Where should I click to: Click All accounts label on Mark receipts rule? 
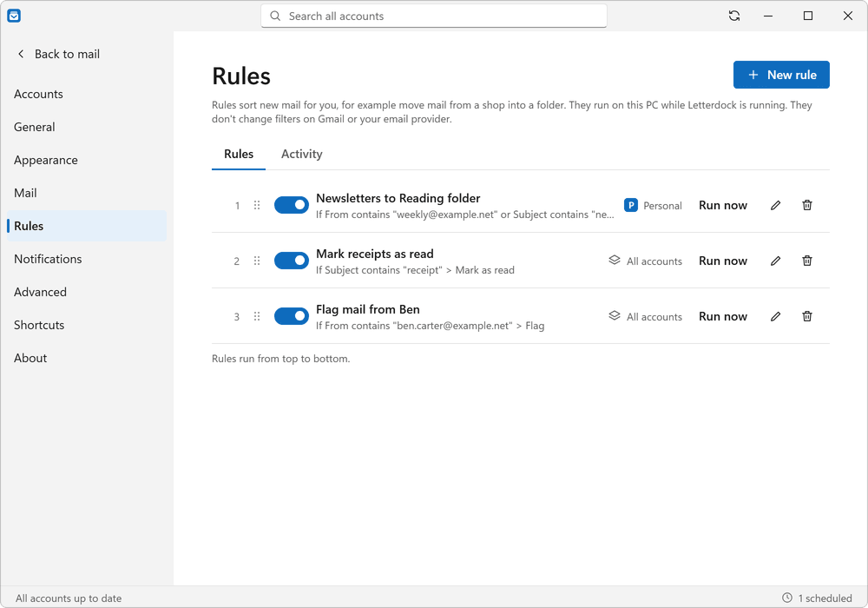click(654, 261)
